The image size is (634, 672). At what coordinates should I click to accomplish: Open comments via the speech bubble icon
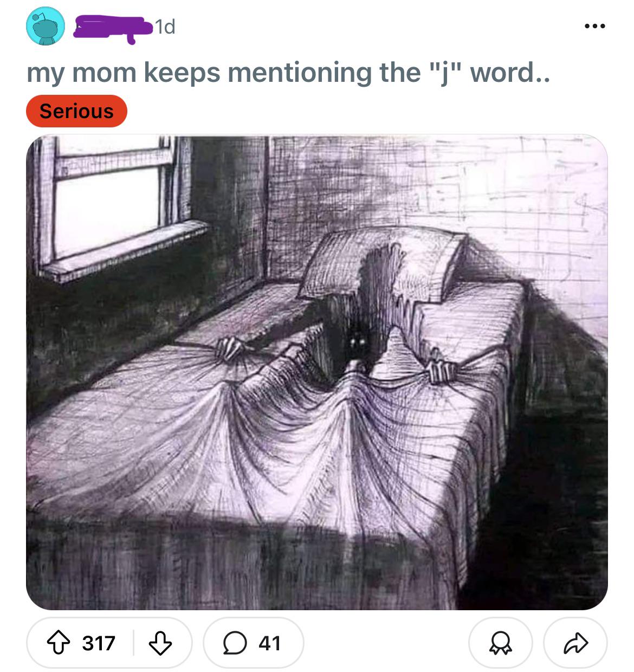(235, 643)
